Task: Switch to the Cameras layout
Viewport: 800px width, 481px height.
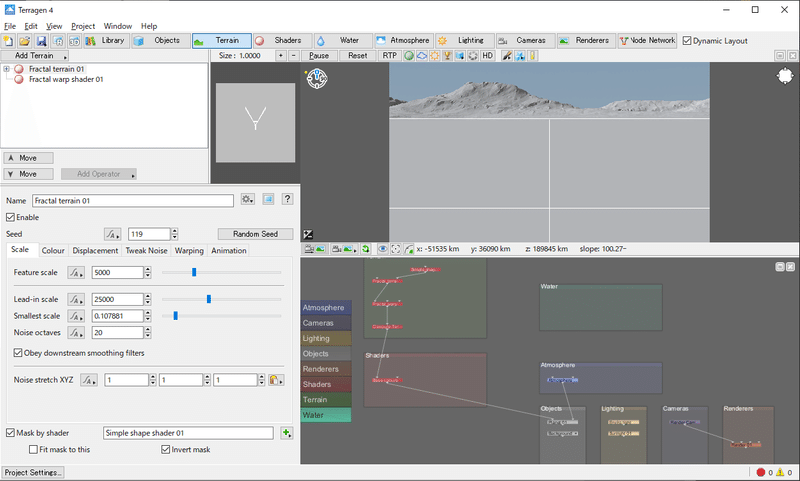Action: coord(524,41)
